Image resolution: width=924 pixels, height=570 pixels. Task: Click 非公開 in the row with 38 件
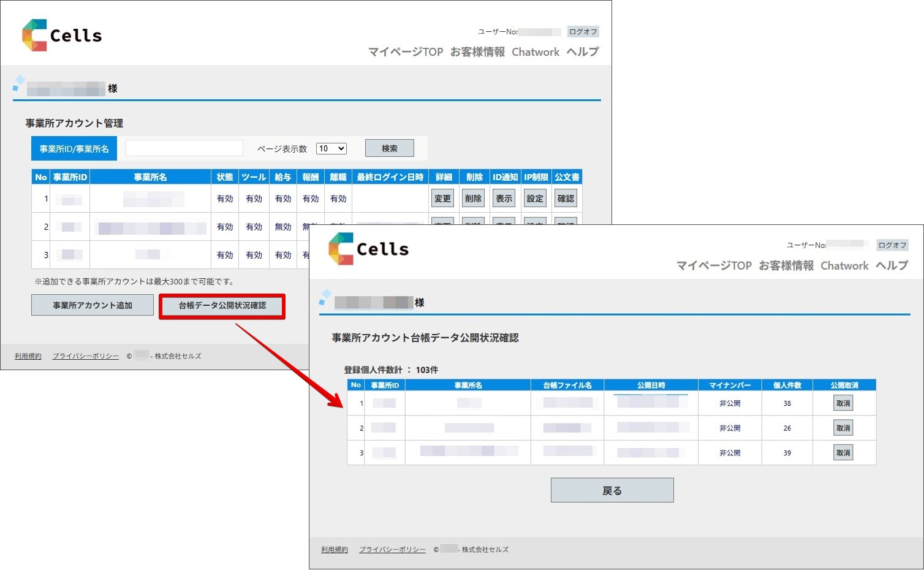(x=730, y=403)
